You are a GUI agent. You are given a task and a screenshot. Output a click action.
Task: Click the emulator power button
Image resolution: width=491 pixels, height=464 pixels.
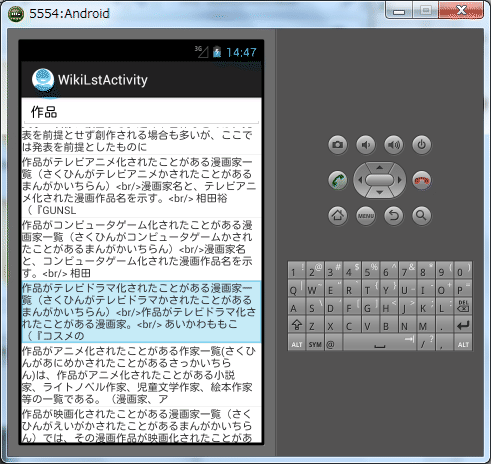[422, 145]
